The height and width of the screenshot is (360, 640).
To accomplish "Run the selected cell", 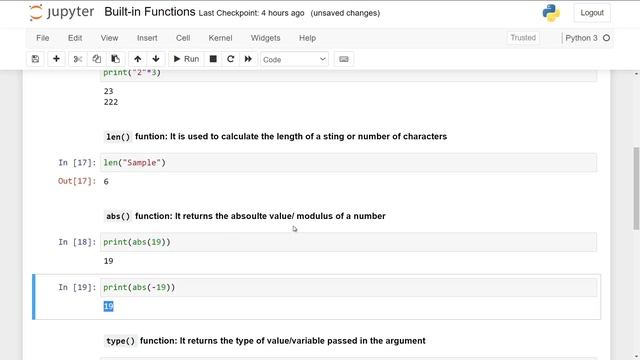I will [x=186, y=59].
